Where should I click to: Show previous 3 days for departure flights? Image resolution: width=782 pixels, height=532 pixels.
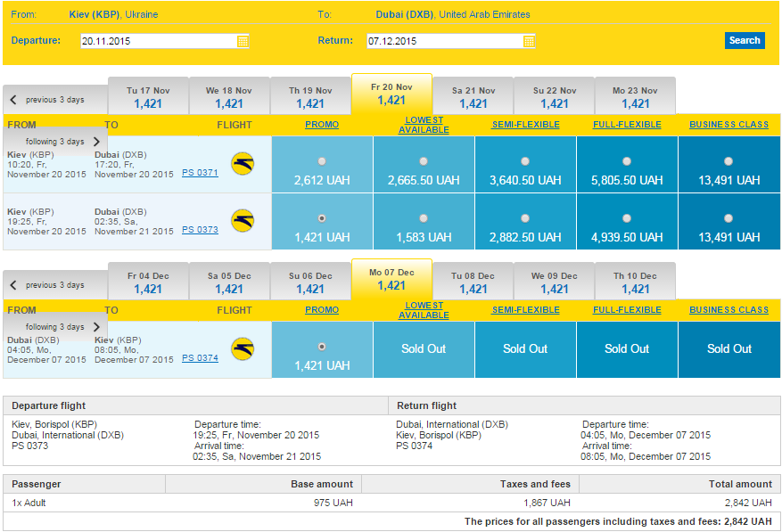click(55, 100)
